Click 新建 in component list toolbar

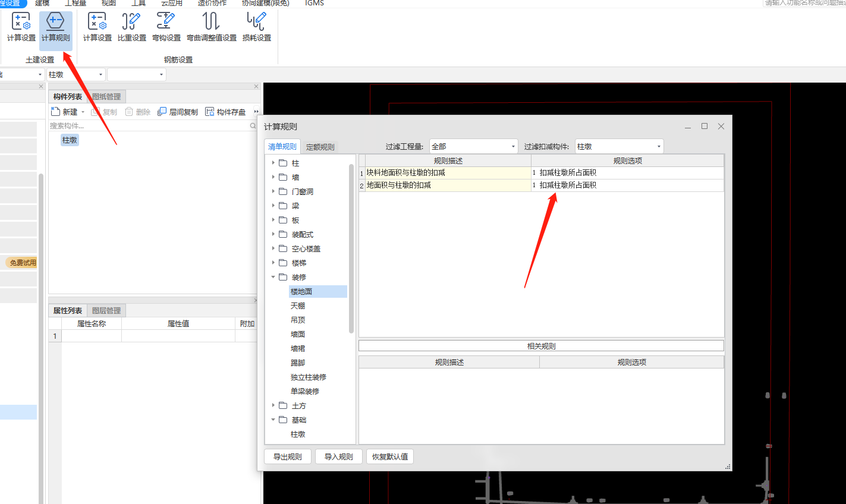pos(65,112)
